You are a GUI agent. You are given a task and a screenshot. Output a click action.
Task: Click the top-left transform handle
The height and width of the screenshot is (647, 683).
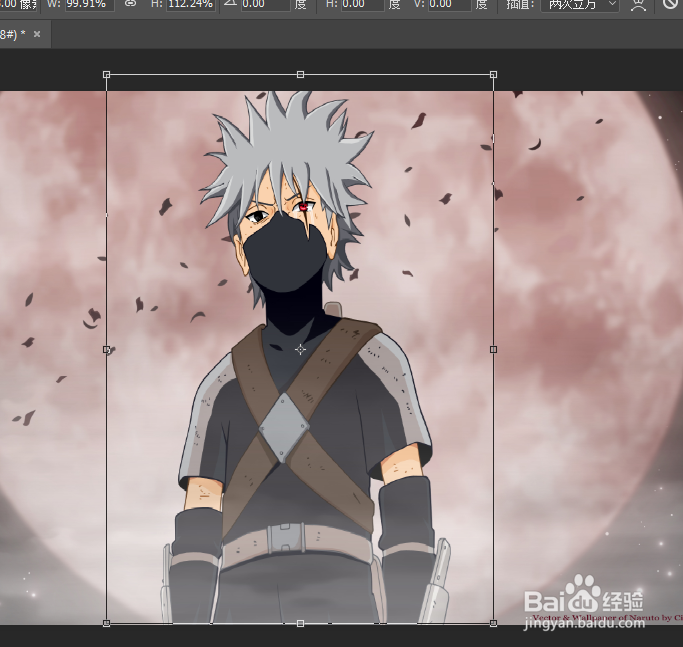click(106, 75)
